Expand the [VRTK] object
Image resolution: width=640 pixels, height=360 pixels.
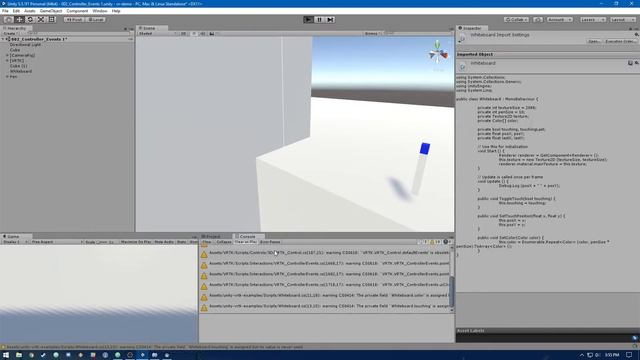[x=7, y=60]
